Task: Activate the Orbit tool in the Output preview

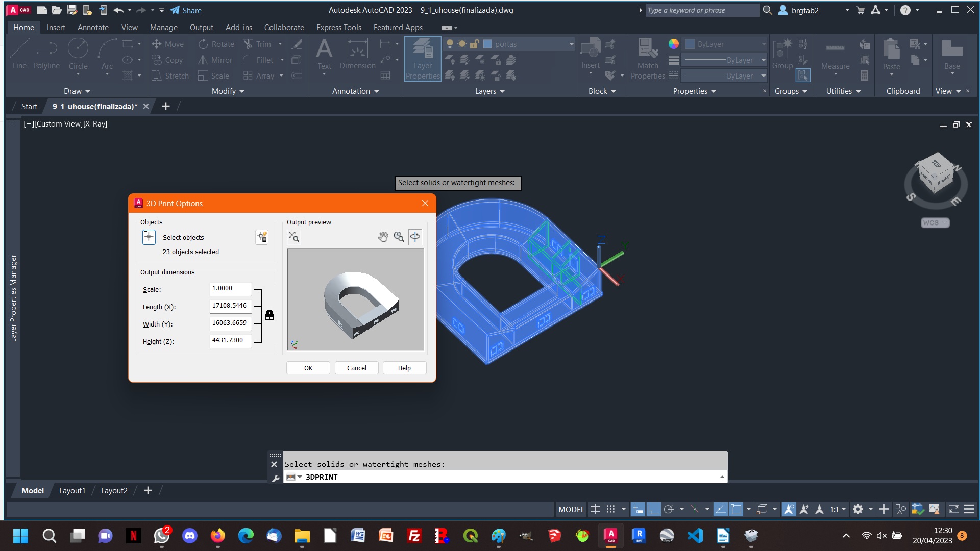Action: pos(415,237)
